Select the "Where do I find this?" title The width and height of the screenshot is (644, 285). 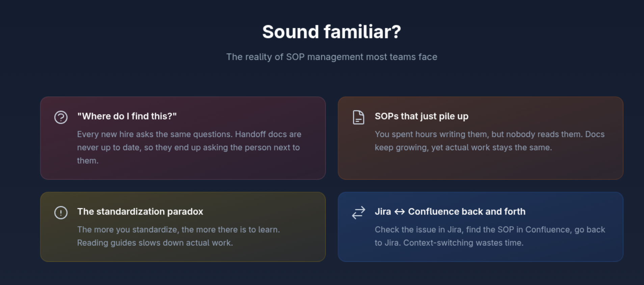(x=127, y=116)
